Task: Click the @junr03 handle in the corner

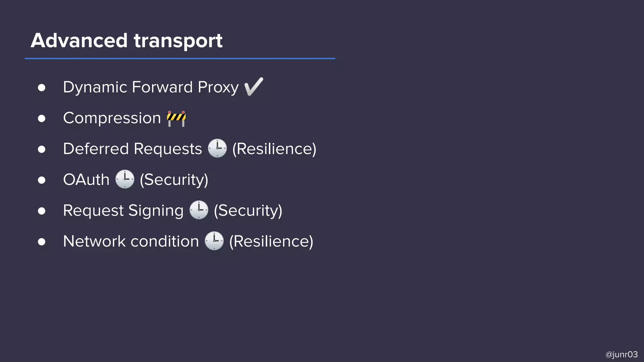Action: pyautogui.click(x=621, y=354)
